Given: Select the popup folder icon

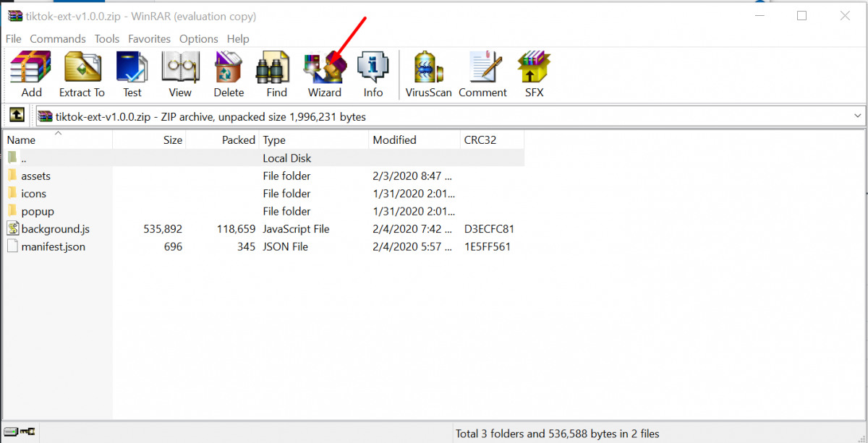Looking at the screenshot, I should click(12, 211).
